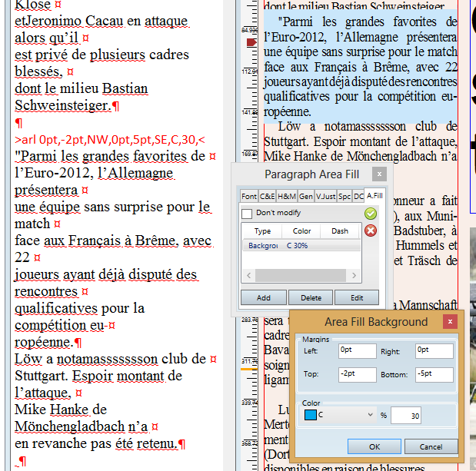Switch to the H&M tab
The width and height of the screenshot is (476, 471).
tap(287, 197)
